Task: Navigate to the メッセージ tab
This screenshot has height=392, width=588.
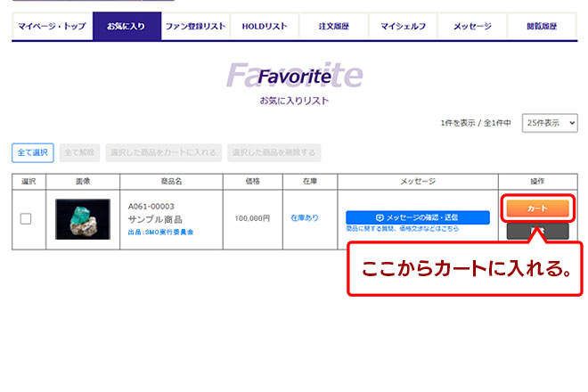Action: 471,27
